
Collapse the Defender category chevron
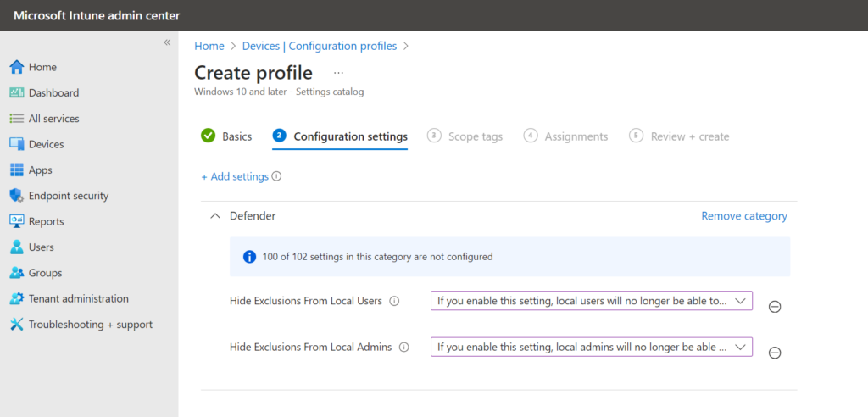click(214, 216)
